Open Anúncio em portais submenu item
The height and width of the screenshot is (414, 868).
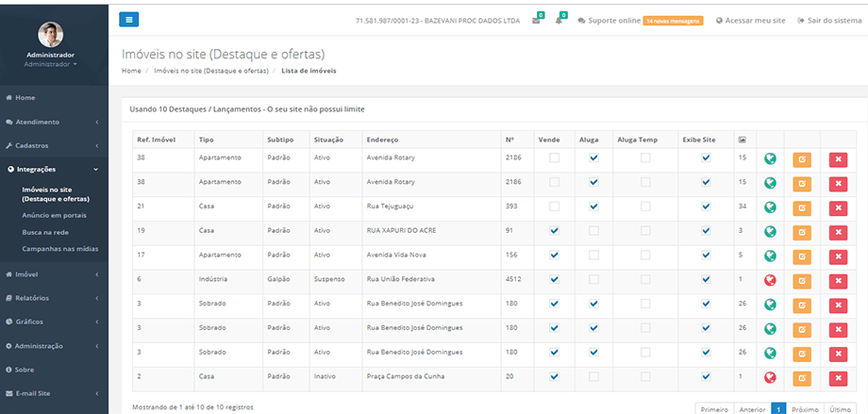click(x=55, y=216)
